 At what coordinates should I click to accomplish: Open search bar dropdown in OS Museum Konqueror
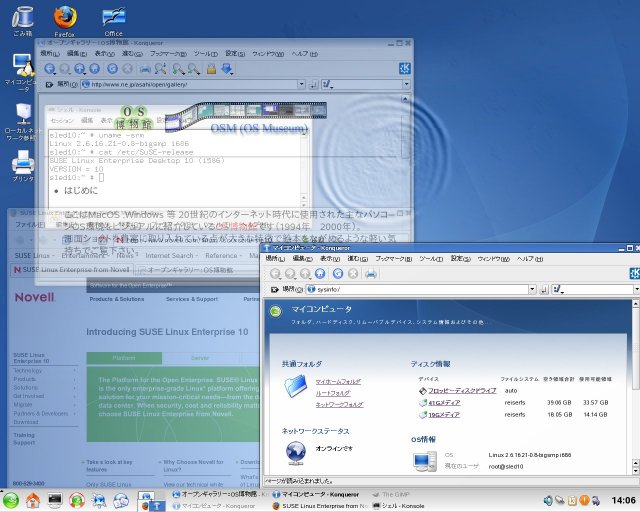click(x=407, y=85)
